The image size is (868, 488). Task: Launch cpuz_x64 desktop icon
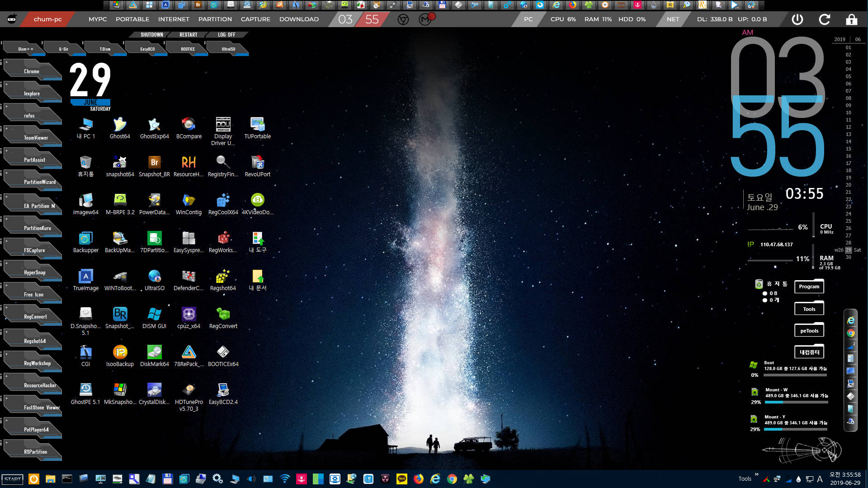pyautogui.click(x=189, y=318)
